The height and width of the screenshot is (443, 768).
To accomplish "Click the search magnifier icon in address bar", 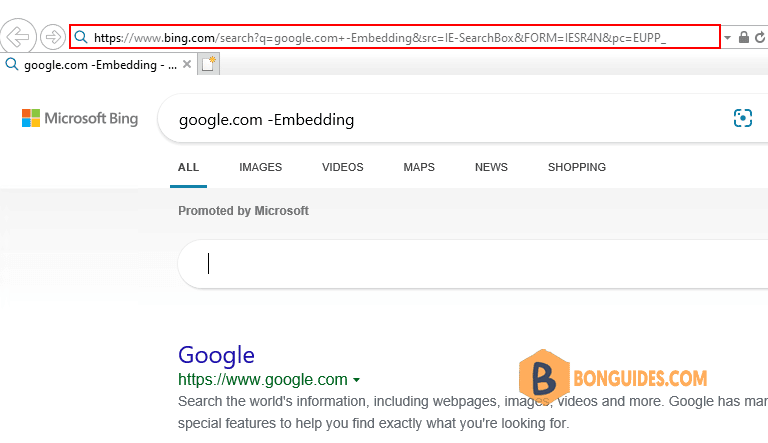I will click(x=81, y=37).
